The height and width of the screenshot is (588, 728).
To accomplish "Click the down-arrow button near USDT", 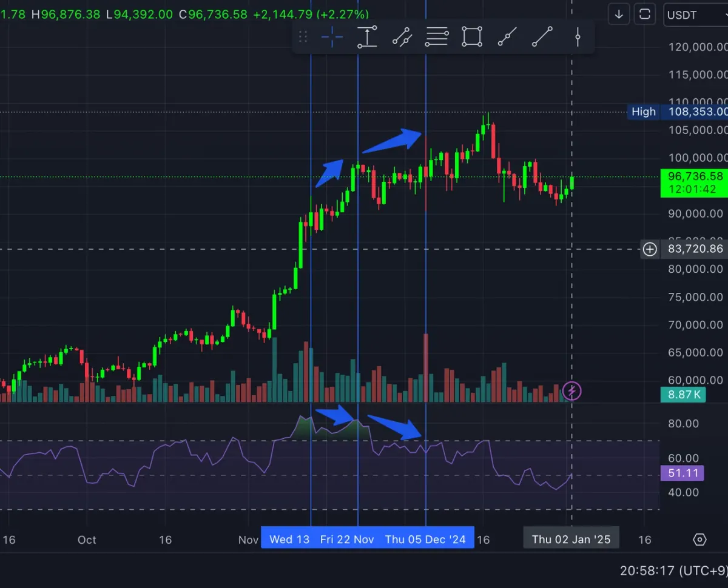I will point(619,15).
